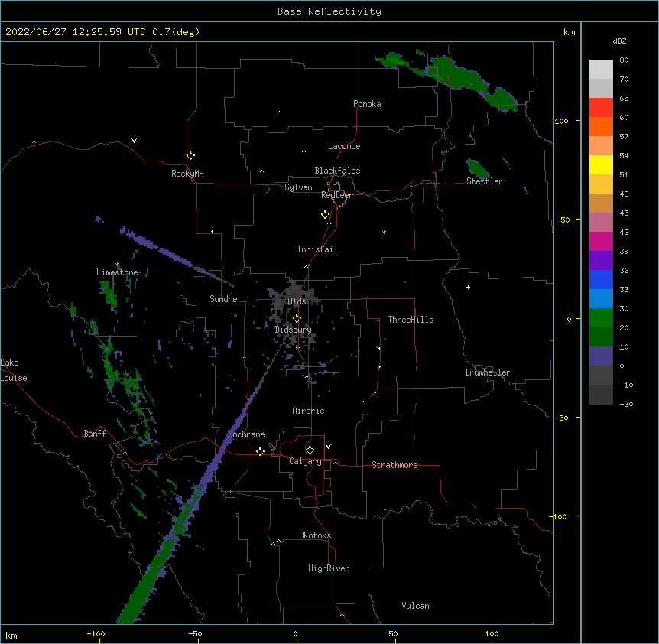Click the HighRiver town label
This screenshot has height=644, width=659.
329,568
